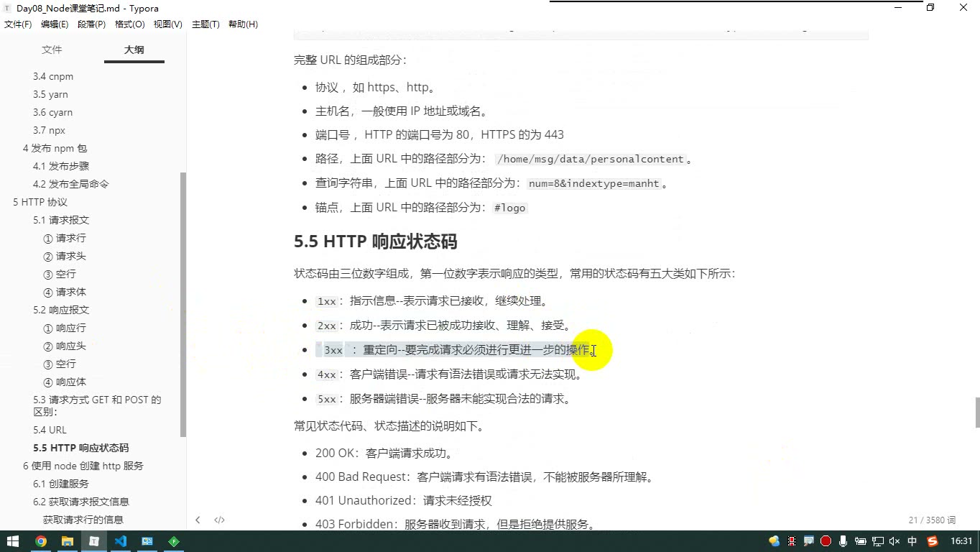Click the red recording stop tray icon

point(826,541)
